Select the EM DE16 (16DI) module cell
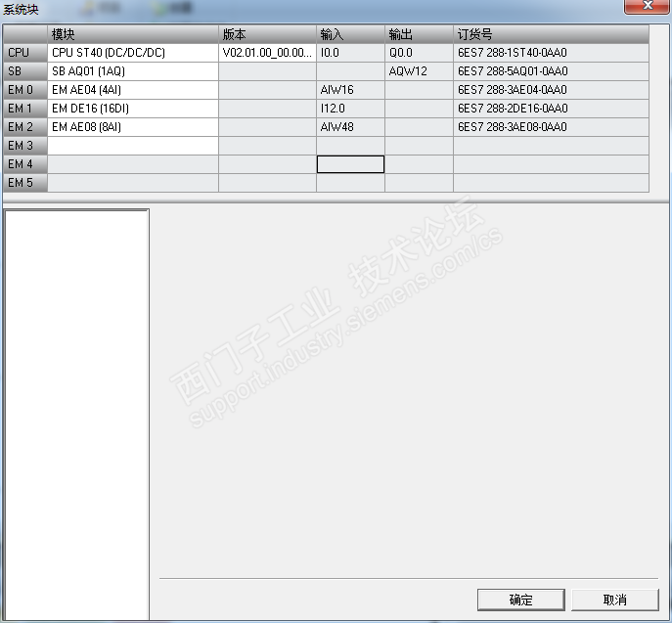Image resolution: width=672 pixels, height=623 pixels. (133, 109)
